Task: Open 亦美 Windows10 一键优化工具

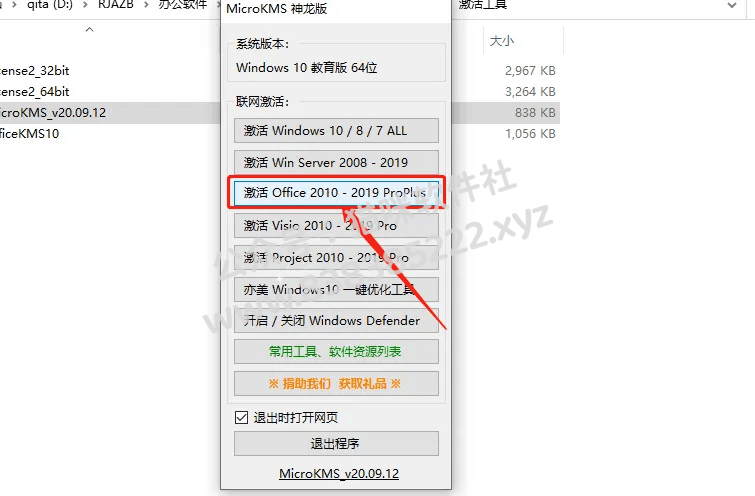Action: point(336,289)
